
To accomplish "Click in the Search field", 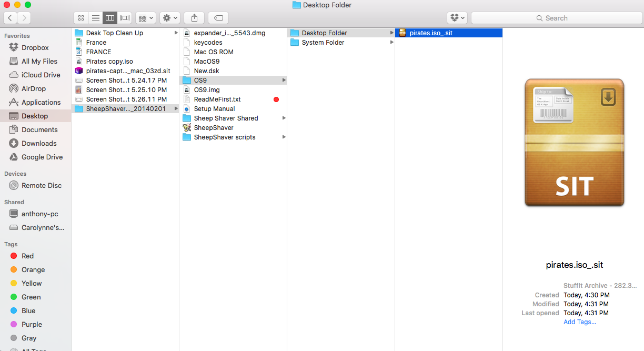I will tap(556, 18).
